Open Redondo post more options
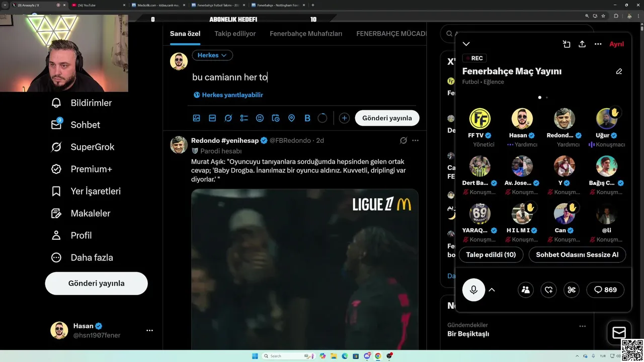 (x=415, y=140)
